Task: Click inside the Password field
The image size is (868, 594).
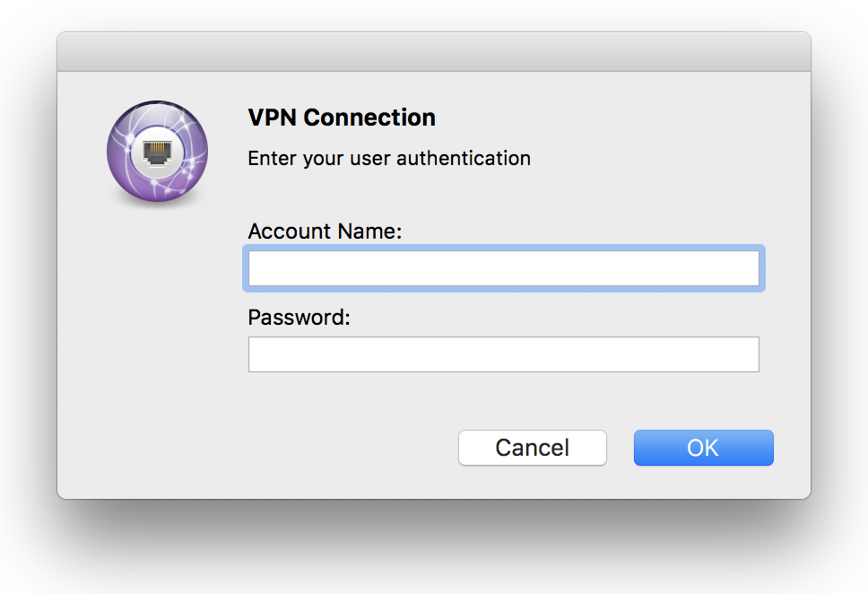Action: coord(503,354)
